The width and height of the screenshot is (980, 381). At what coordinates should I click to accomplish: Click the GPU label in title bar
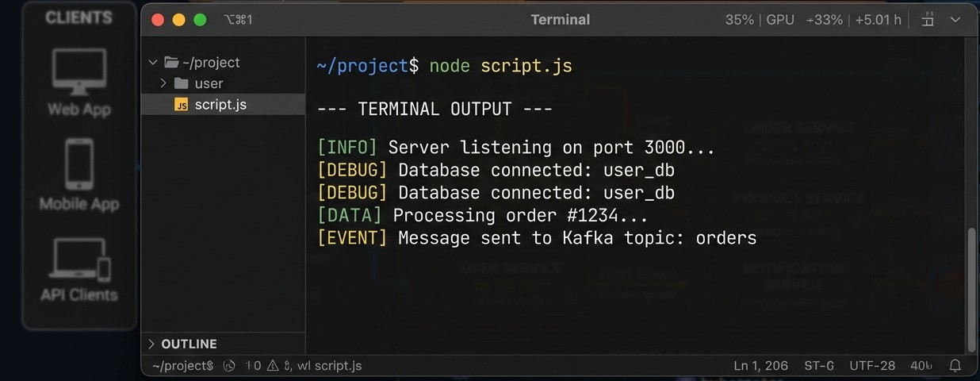(780, 20)
